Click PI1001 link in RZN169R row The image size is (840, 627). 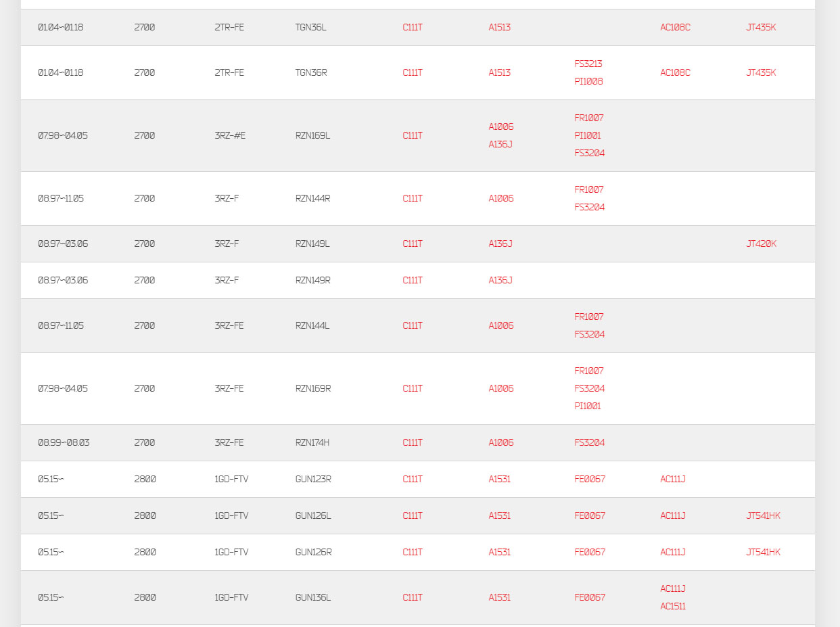point(588,406)
